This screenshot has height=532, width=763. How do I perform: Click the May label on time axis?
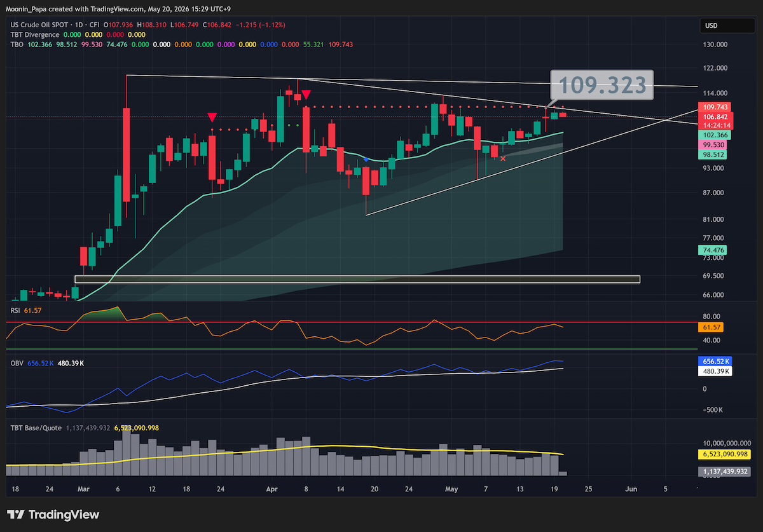pos(451,489)
